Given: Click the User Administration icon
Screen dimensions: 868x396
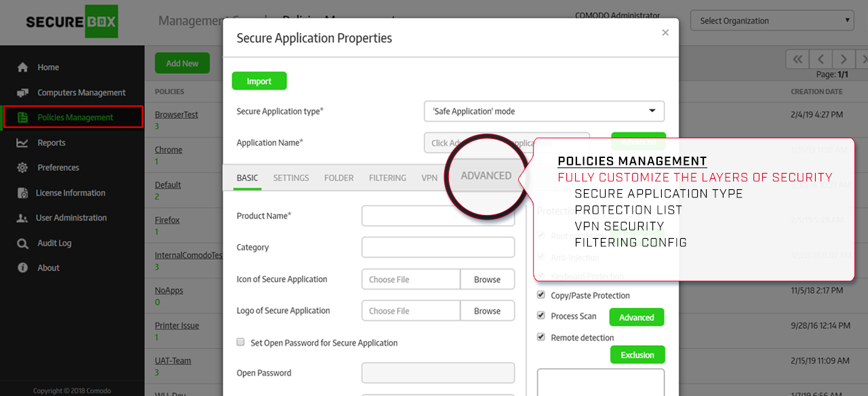Looking at the screenshot, I should (22, 218).
